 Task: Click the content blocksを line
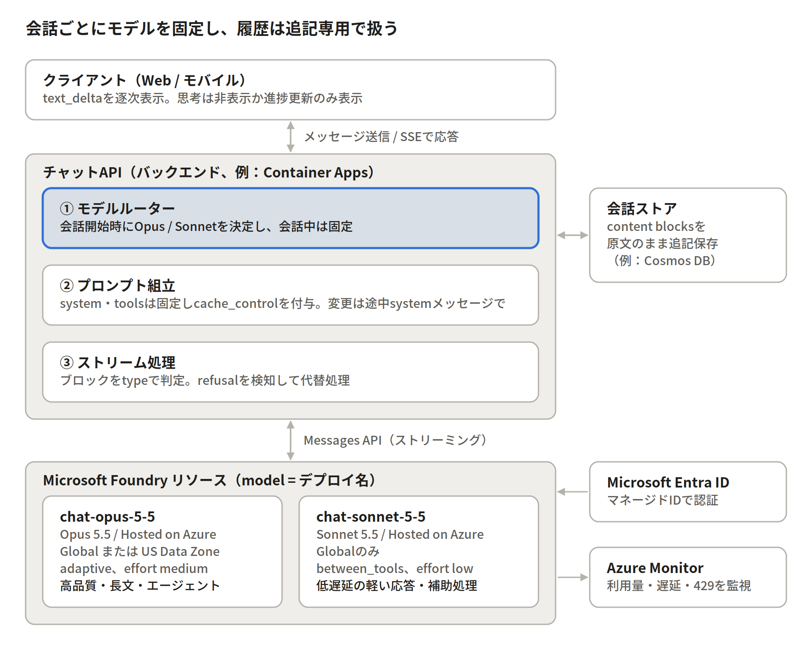pyautogui.click(x=656, y=227)
